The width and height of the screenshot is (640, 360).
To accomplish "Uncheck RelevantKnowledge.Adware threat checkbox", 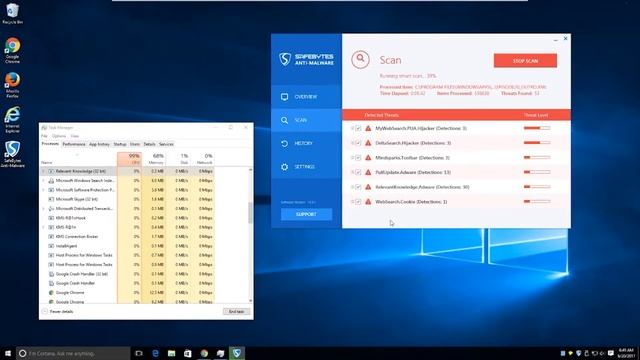I will 358,187.
